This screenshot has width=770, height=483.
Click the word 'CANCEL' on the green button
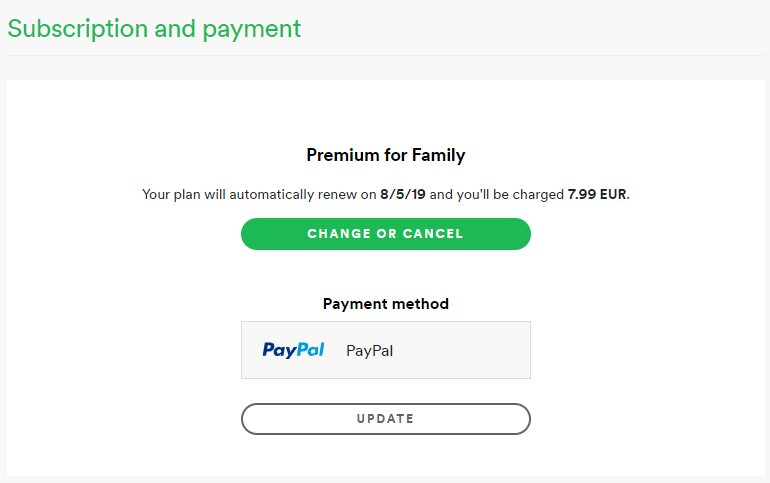pyautogui.click(x=433, y=234)
